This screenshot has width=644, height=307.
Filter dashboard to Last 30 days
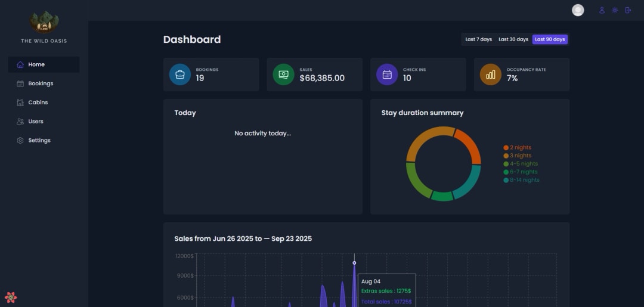pyautogui.click(x=513, y=39)
